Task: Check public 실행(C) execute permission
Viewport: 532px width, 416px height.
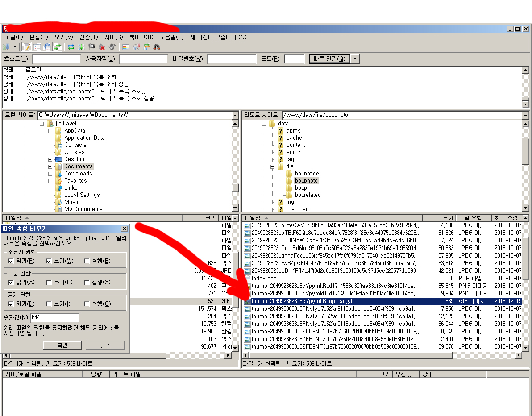Action: pyautogui.click(x=87, y=304)
